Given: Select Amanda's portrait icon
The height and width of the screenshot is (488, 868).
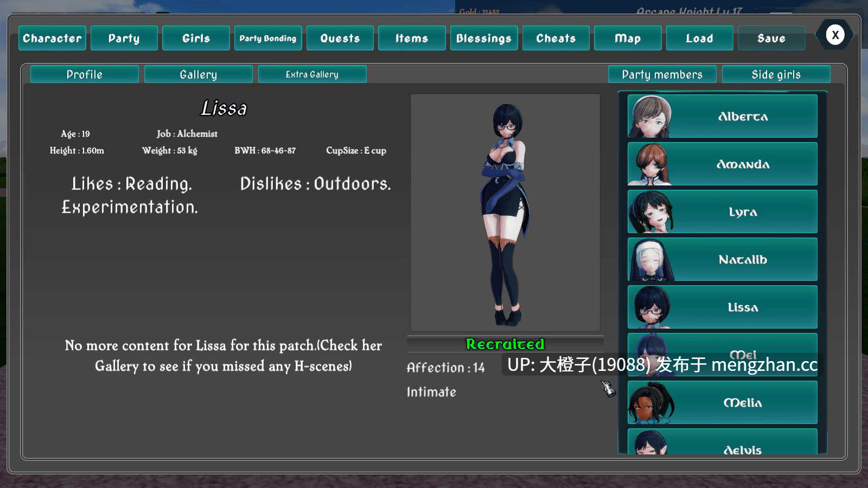Looking at the screenshot, I should (650, 164).
